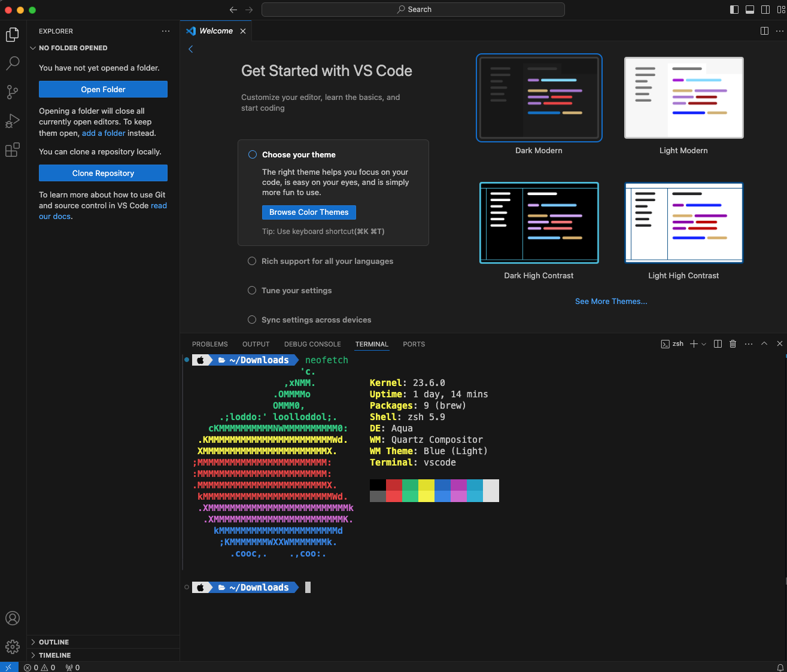Toggle secondary side bar layout icon
The image size is (787, 672).
[x=765, y=10]
